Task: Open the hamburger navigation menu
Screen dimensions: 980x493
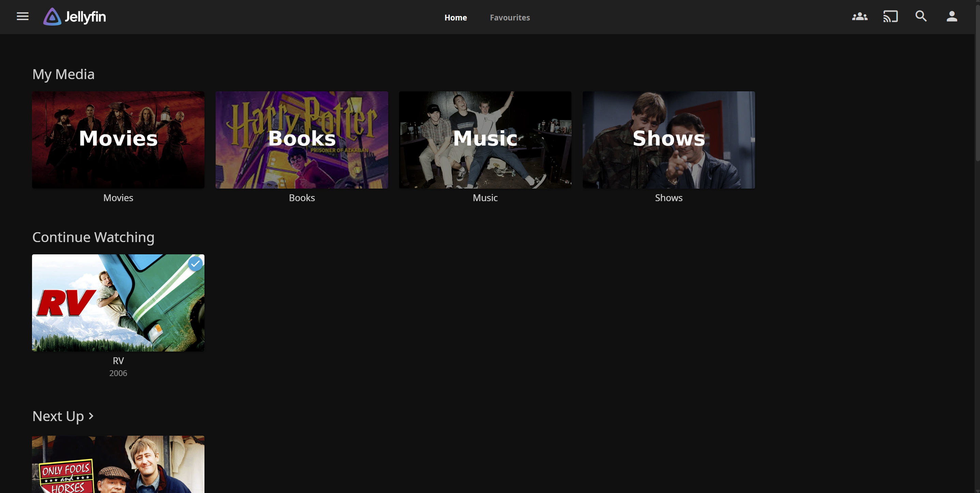Action: tap(22, 16)
